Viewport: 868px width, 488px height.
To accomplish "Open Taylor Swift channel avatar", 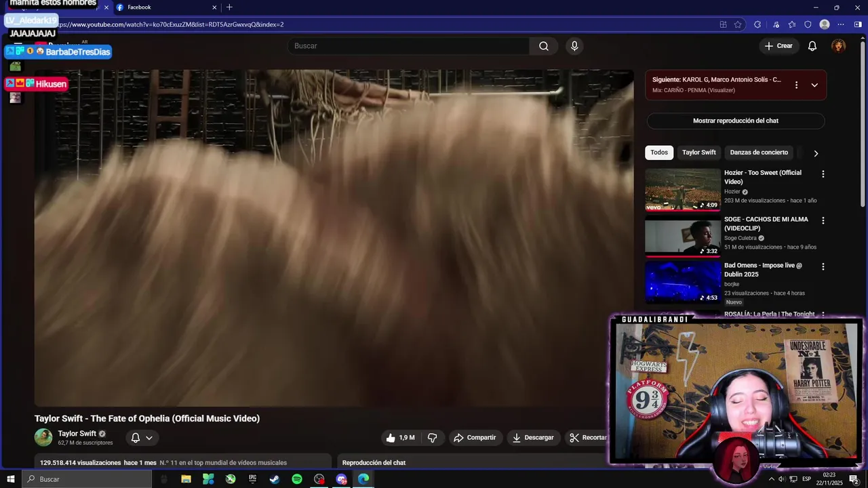I will pos(43,438).
